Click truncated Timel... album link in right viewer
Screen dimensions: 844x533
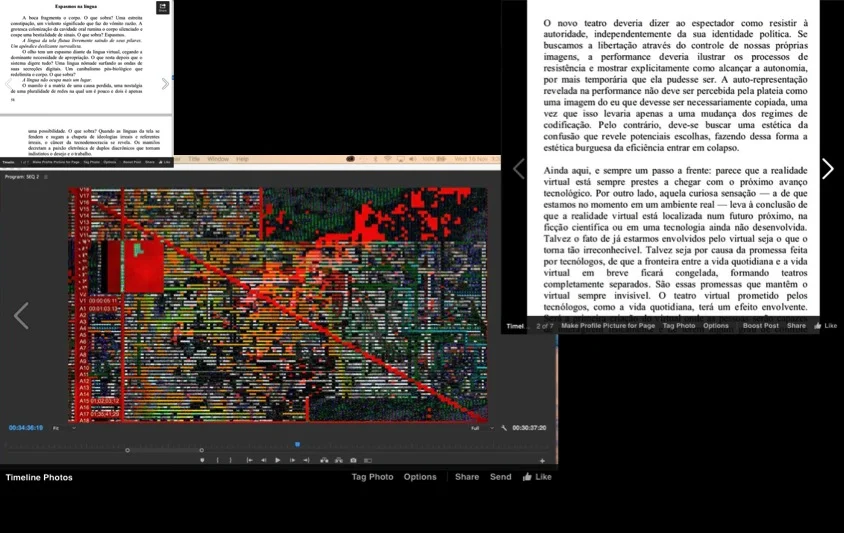[x=515, y=326]
